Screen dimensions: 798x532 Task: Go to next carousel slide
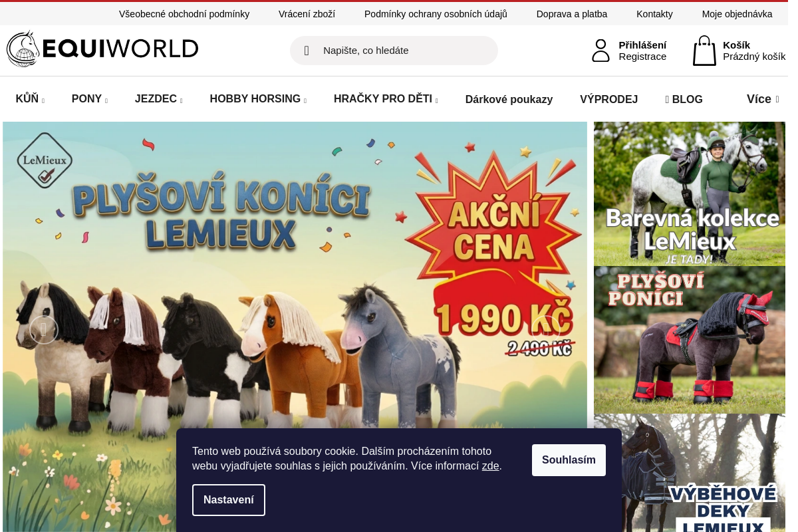[x=546, y=329]
